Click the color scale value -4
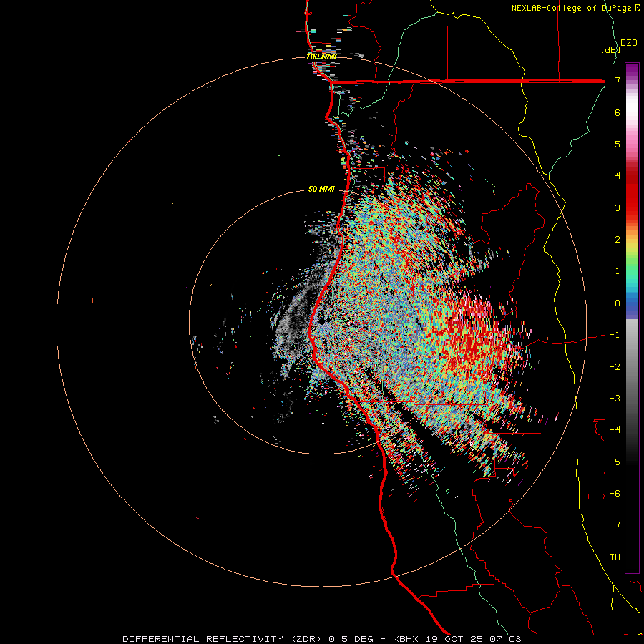The image size is (644, 644). pos(615,430)
